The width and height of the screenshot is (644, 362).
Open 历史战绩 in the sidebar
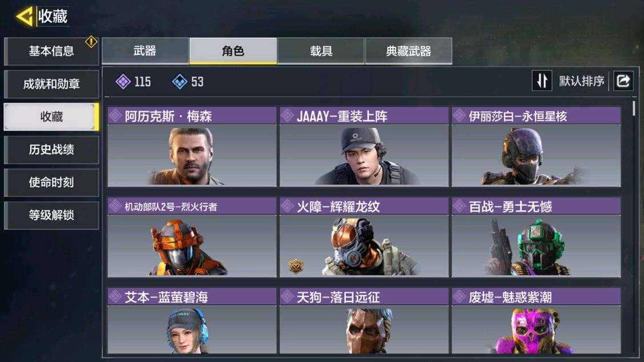click(x=51, y=150)
